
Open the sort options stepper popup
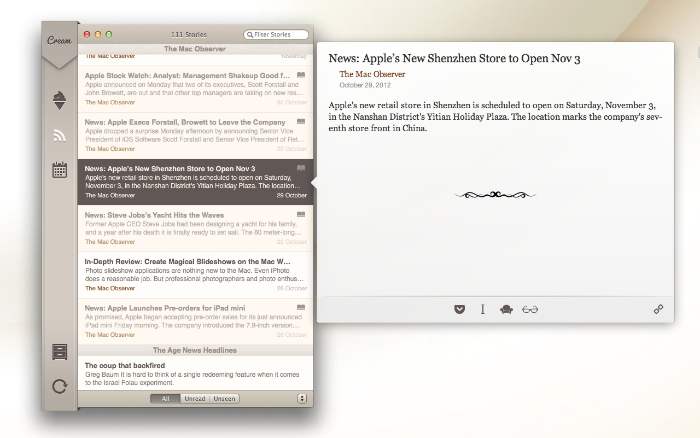(302, 398)
